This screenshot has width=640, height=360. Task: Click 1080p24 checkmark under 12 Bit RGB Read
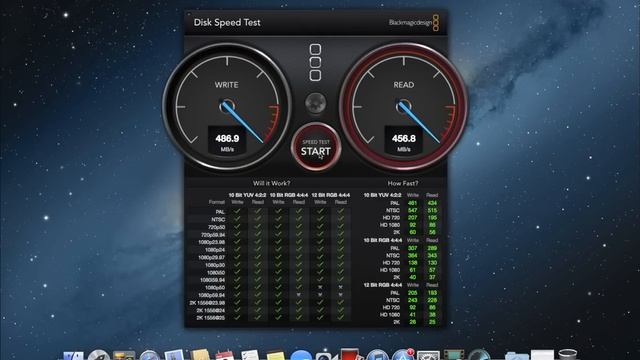pyautogui.click(x=340, y=249)
